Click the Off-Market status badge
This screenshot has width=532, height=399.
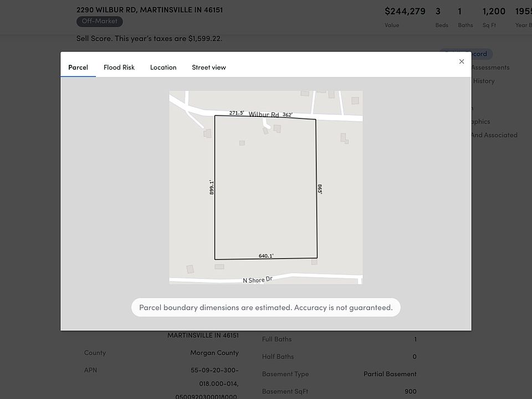point(100,21)
